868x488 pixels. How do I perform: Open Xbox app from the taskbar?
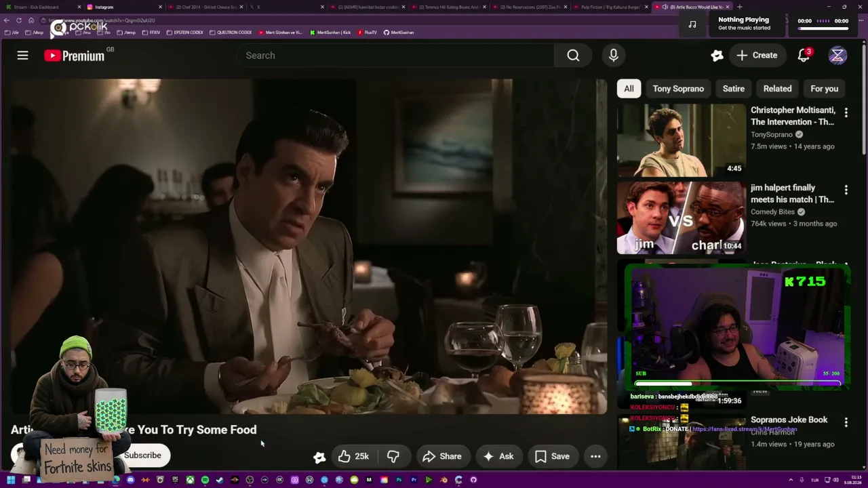(x=190, y=480)
